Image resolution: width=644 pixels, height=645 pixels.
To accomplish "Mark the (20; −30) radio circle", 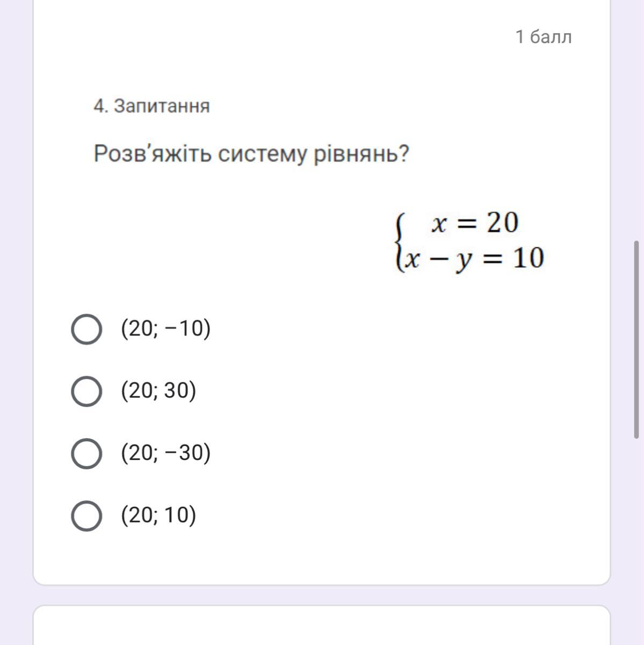I will coord(86,453).
